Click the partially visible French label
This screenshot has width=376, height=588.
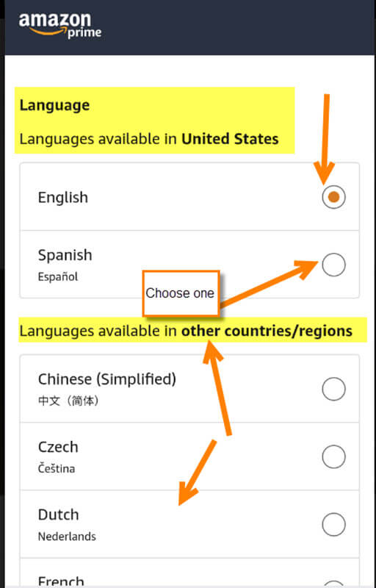[x=61, y=581]
